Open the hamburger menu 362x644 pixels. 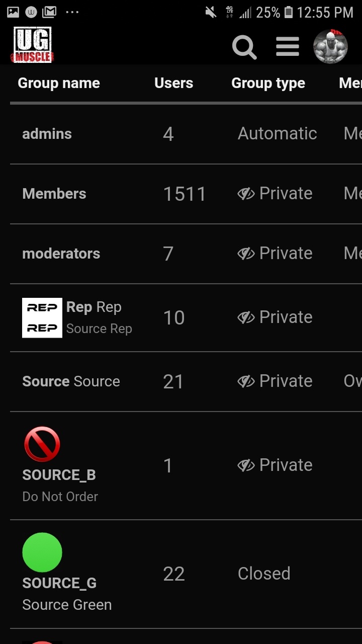click(x=288, y=47)
